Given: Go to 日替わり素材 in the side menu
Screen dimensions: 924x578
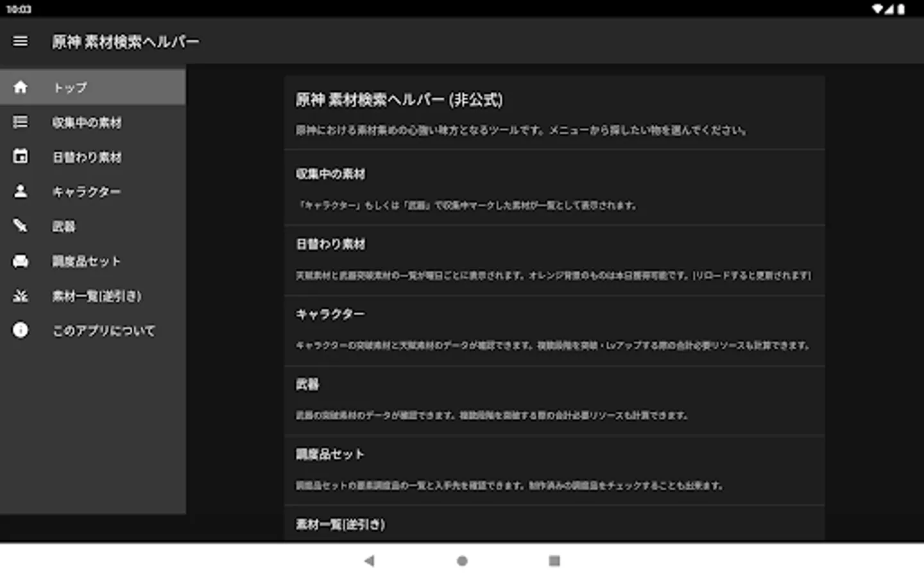Looking at the screenshot, I should tap(92, 157).
